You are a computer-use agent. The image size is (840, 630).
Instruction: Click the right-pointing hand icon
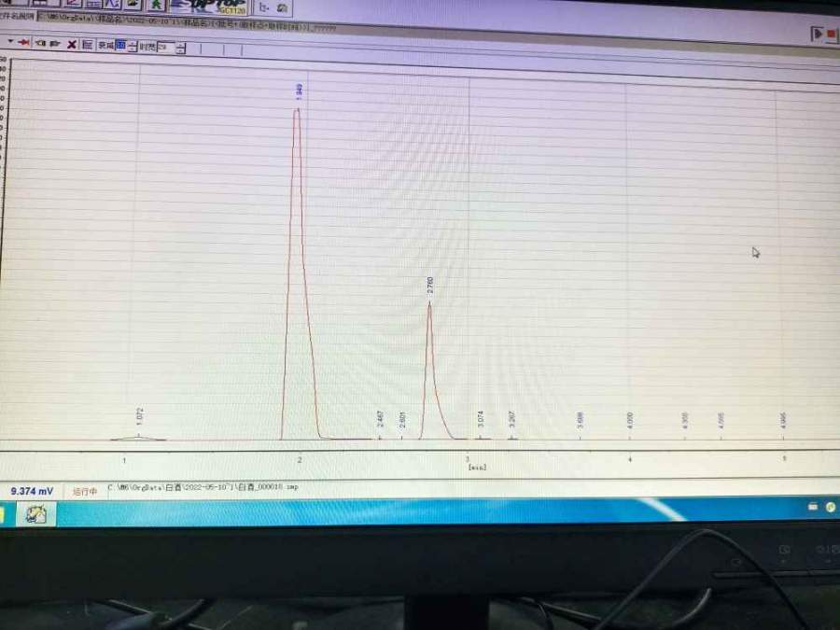(x=55, y=43)
